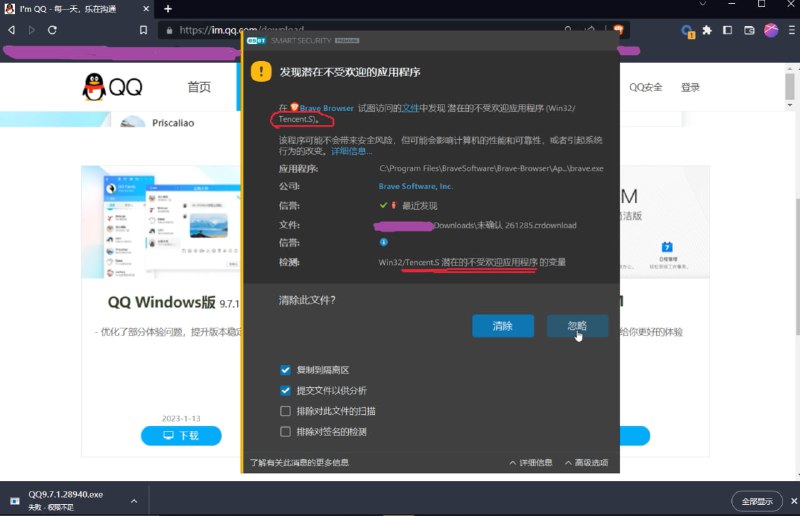Screen dimensions: 800x516
Task: Click the browser forward arrow
Action: click(x=32, y=30)
